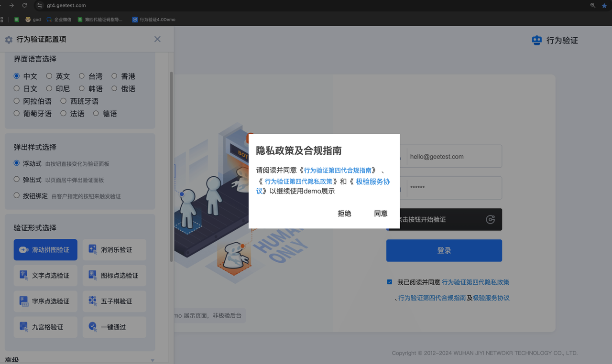Select the 英文 language radio button
The width and height of the screenshot is (612, 364).
tap(49, 76)
